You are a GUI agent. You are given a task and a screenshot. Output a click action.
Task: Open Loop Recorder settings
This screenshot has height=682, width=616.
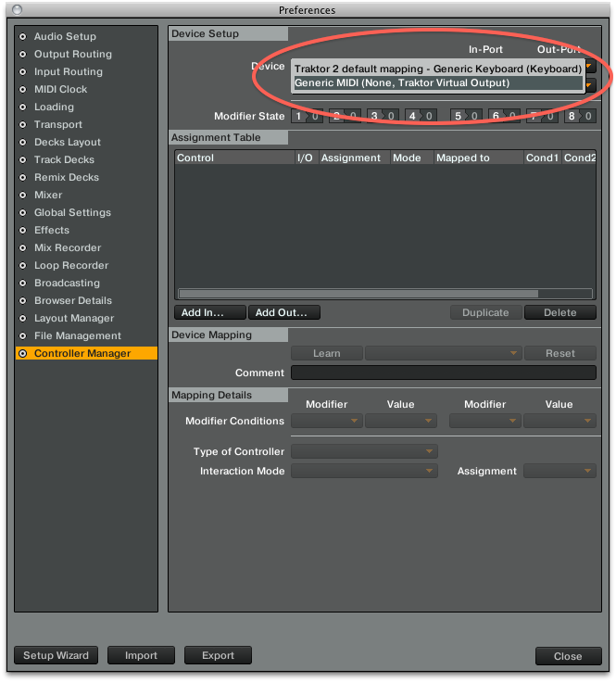86,265
